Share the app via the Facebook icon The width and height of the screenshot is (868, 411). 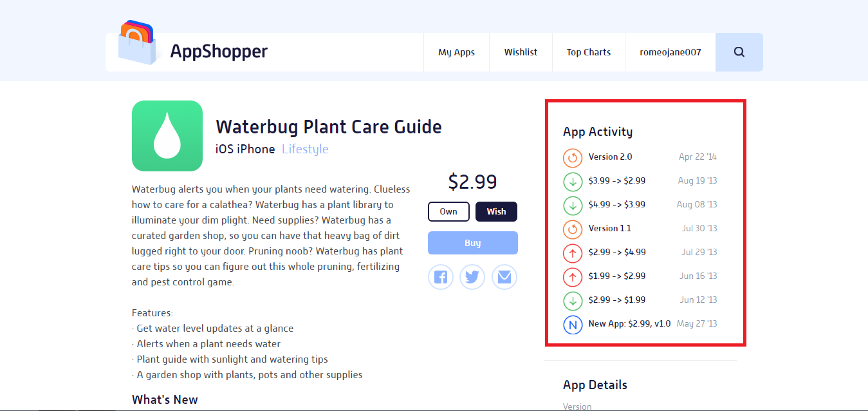[x=440, y=276]
